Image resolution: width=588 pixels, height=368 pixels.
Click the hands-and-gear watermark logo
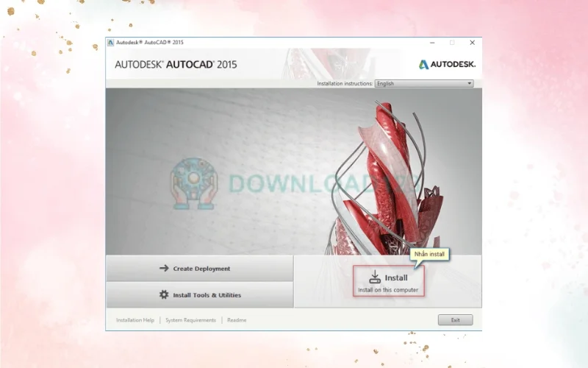point(194,182)
